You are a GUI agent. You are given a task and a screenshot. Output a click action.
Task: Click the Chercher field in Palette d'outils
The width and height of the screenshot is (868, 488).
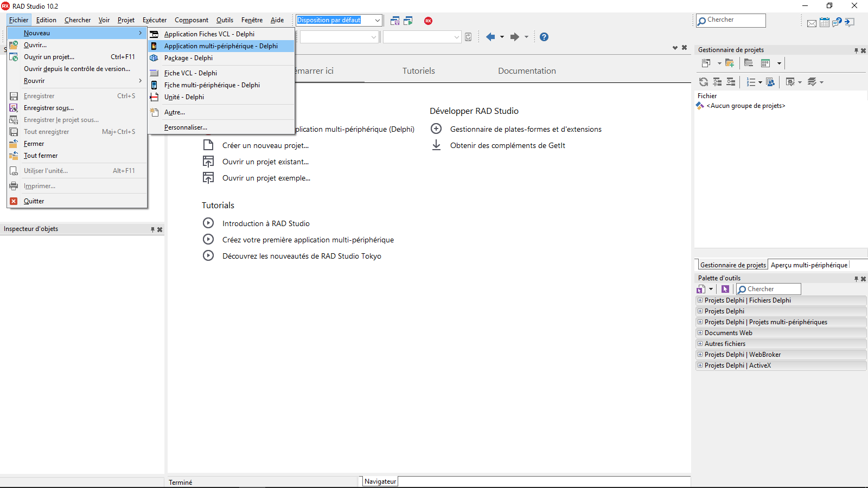769,289
